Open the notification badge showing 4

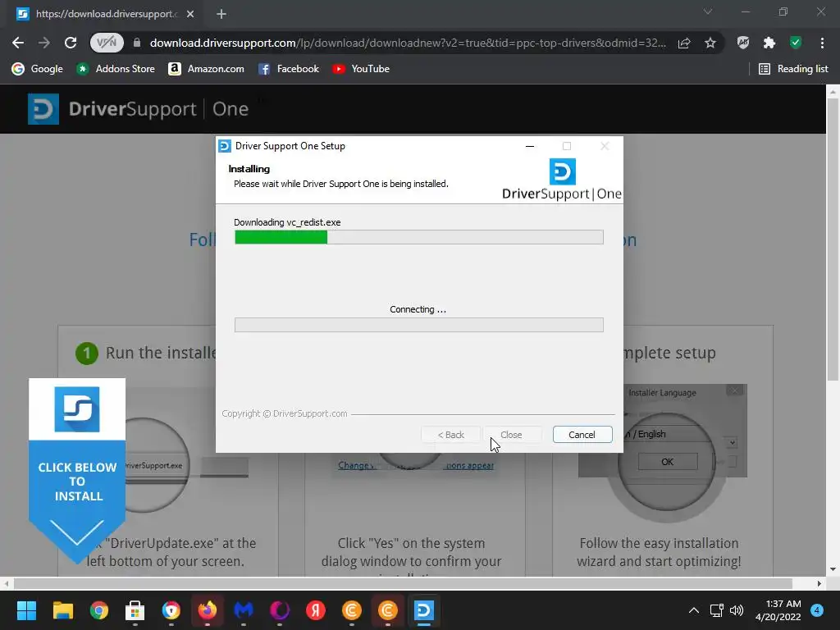817,610
